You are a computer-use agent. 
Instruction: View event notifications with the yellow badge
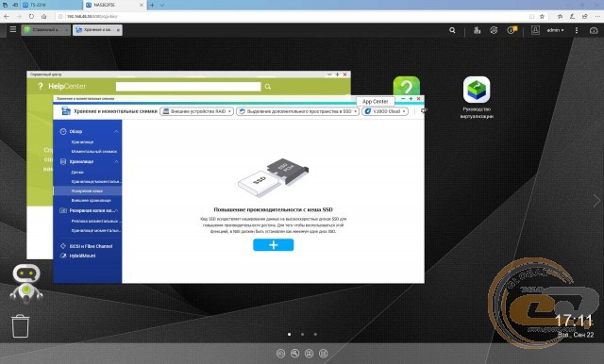tap(512, 29)
